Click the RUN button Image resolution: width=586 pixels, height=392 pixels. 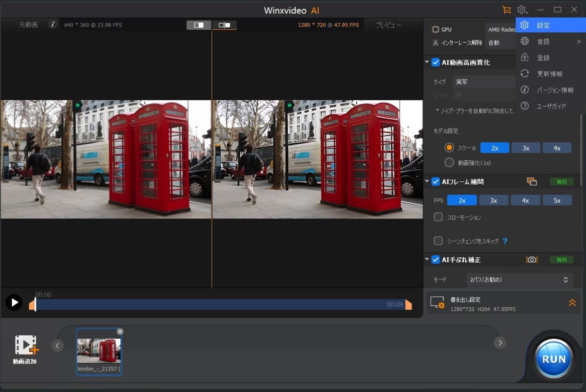[x=554, y=359]
